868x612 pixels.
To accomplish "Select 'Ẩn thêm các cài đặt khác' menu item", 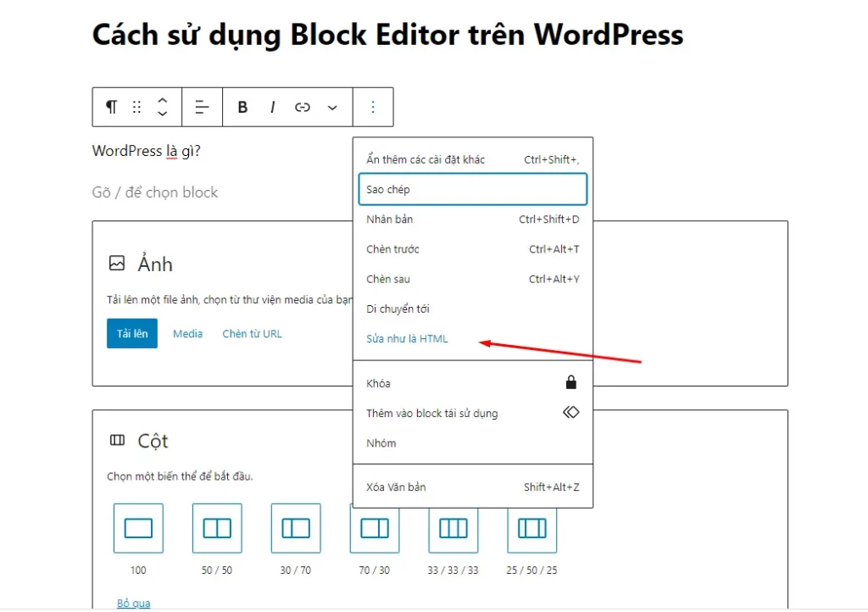I will (473, 159).
